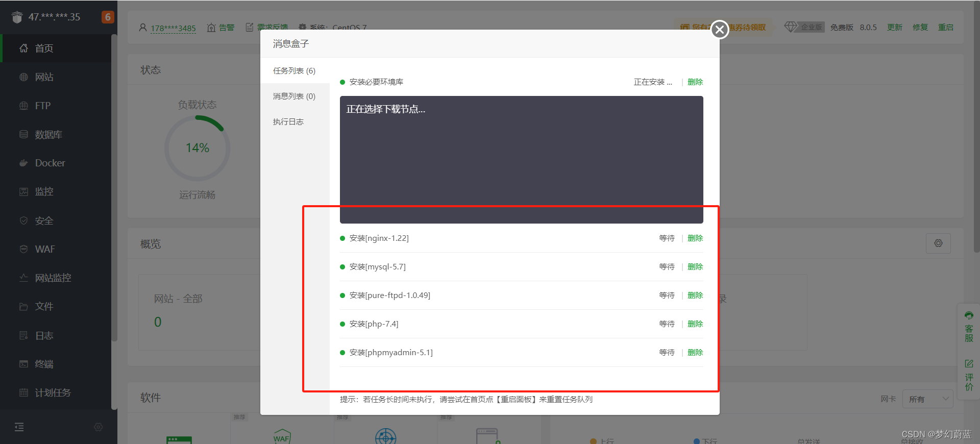Click the user account 178****3485 link
980x444 pixels.
tap(173, 28)
